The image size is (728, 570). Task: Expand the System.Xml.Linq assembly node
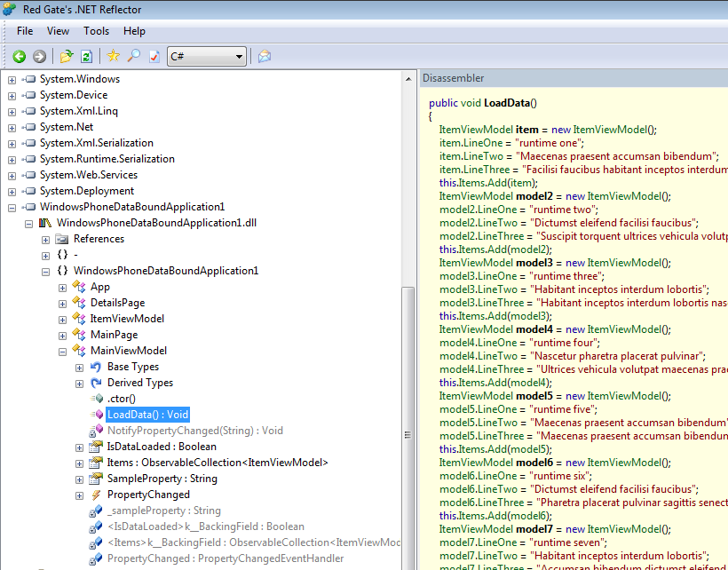point(12,112)
